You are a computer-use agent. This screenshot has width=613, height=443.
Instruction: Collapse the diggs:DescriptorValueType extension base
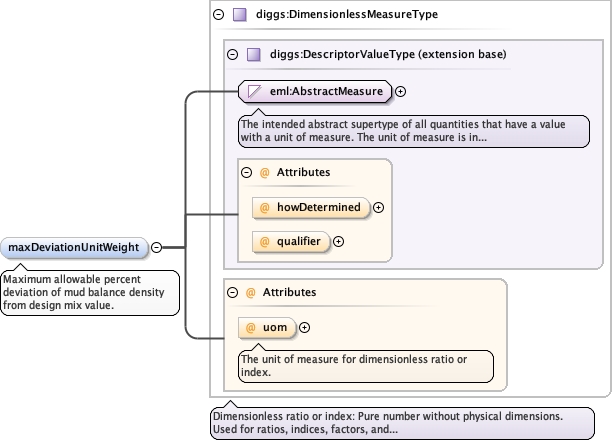232,54
